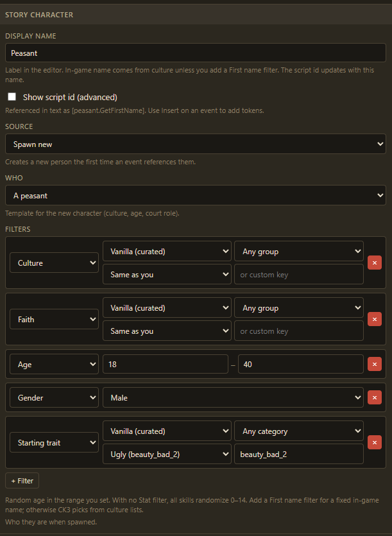Open the Age filter type dropdown
The width and height of the screenshot is (392, 536).
pos(55,364)
